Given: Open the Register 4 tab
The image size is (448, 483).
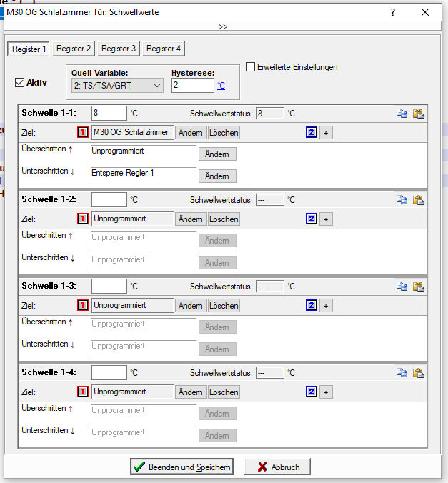Looking at the screenshot, I should 164,49.
